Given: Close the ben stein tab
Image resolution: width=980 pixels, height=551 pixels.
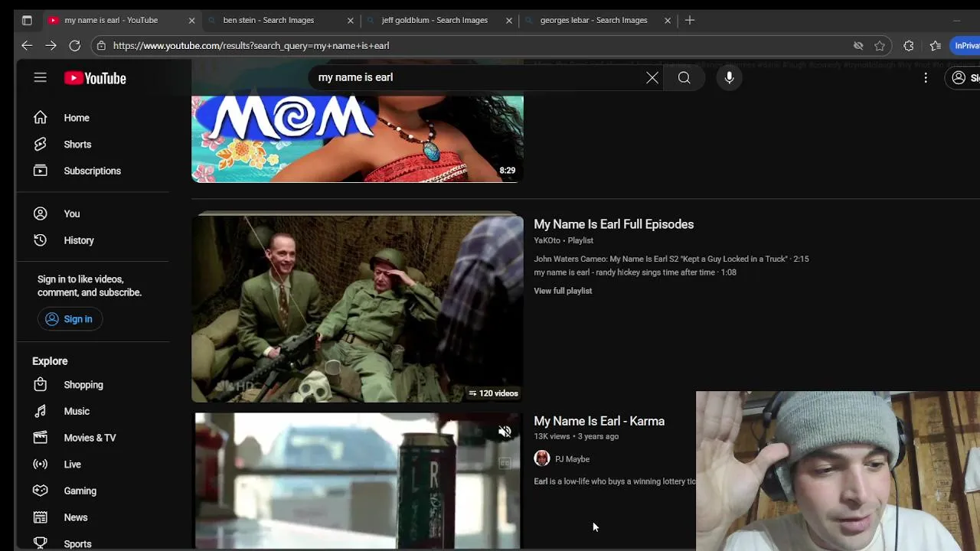Looking at the screenshot, I should [351, 21].
